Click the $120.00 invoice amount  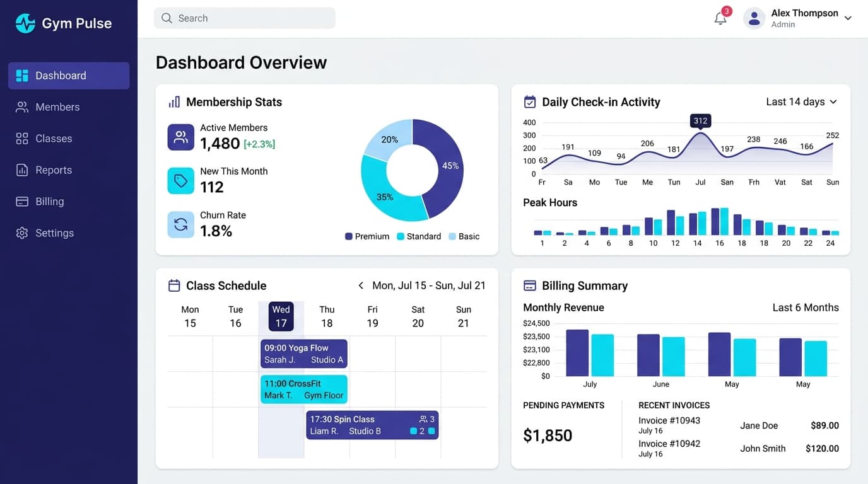point(822,449)
